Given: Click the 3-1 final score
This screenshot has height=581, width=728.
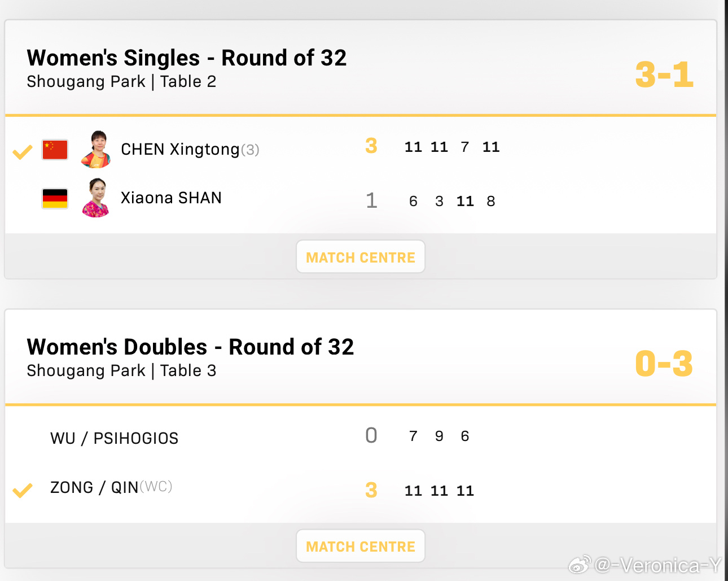Looking at the screenshot, I should (x=664, y=75).
